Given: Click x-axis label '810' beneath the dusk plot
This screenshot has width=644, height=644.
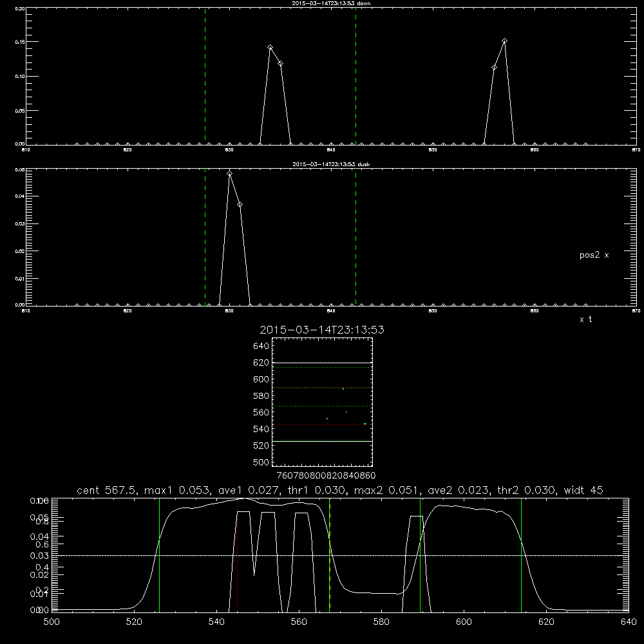Looking at the screenshot, I should point(26,311).
